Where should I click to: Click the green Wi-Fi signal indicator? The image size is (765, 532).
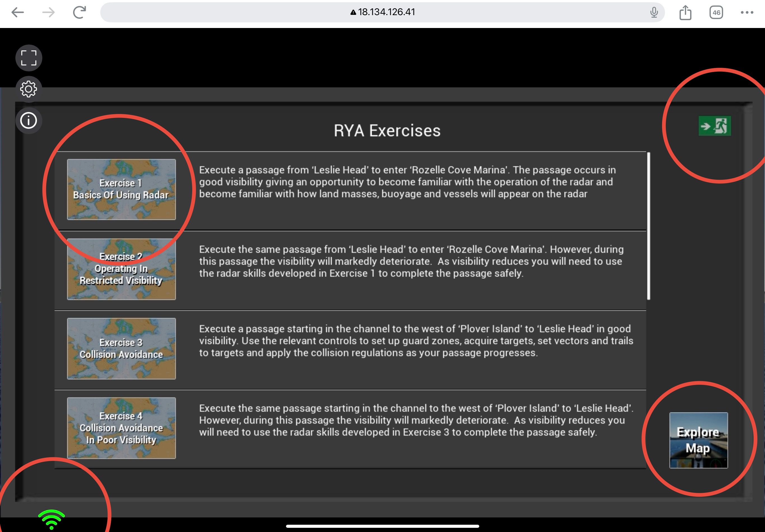pos(51,519)
